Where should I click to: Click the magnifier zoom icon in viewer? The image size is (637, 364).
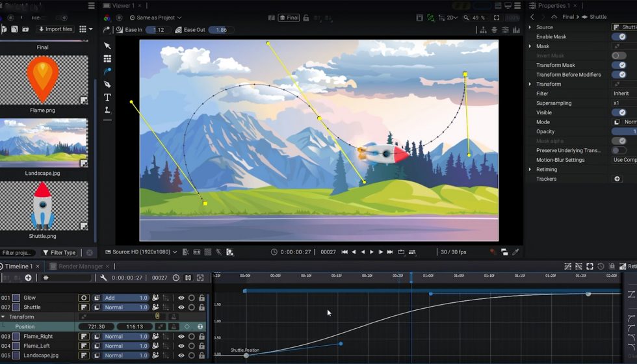[x=466, y=18]
